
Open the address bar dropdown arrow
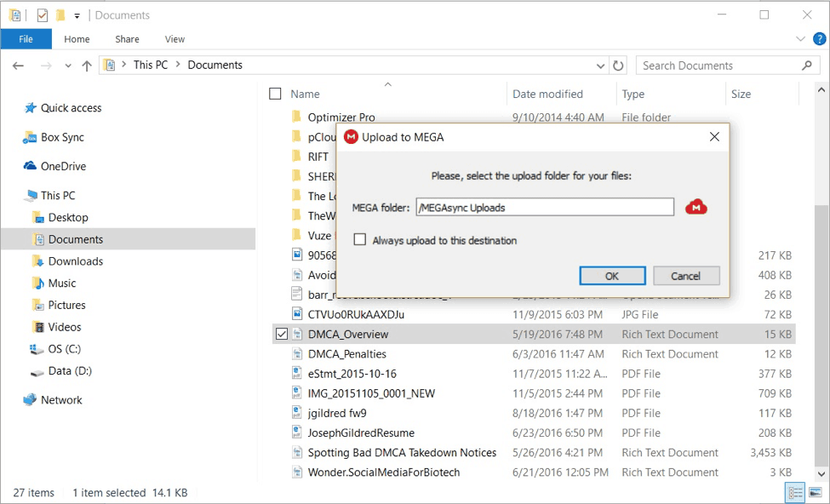pyautogui.click(x=601, y=65)
